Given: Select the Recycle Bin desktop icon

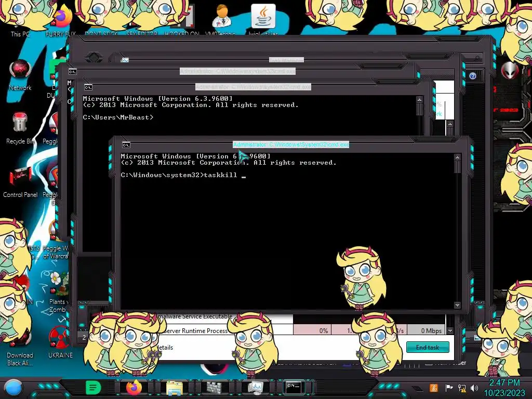Looking at the screenshot, I should click(20, 128).
